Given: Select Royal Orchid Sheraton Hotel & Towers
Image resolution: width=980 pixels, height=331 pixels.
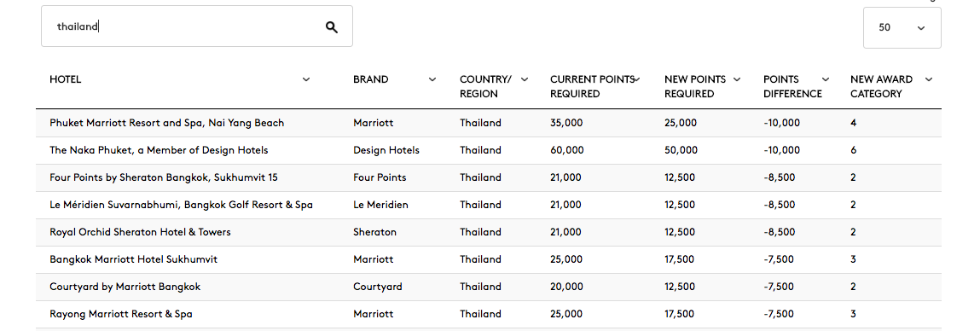Looking at the screenshot, I should click(x=489, y=232).
